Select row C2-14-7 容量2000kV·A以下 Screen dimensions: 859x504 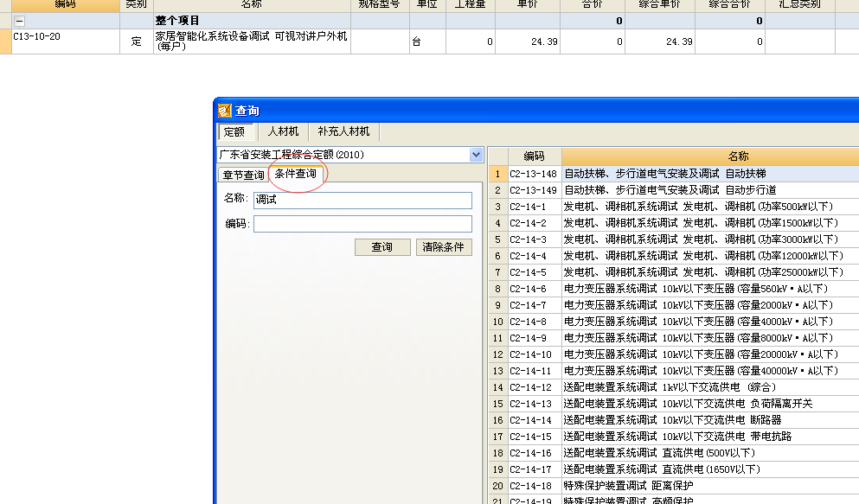pos(674,305)
